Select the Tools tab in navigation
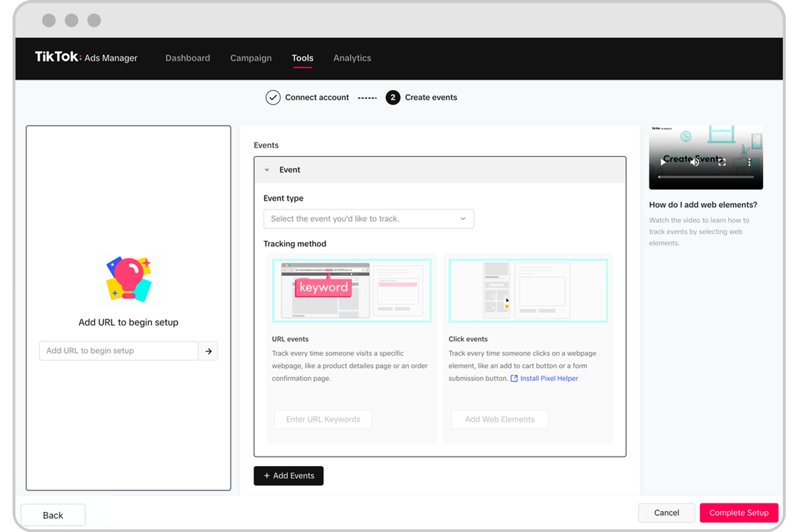 303,58
